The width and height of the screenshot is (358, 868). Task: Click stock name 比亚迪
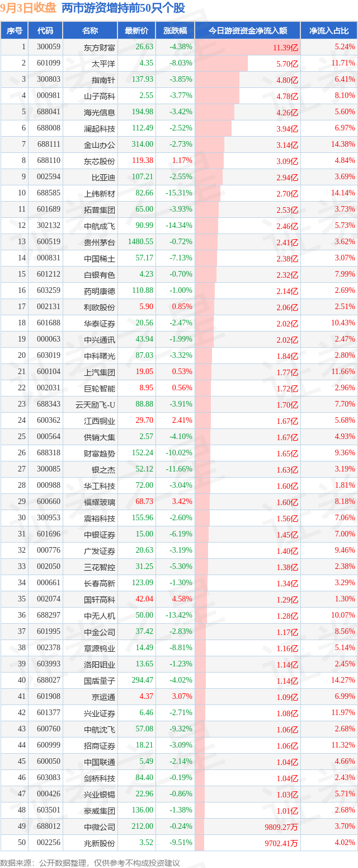(x=103, y=177)
